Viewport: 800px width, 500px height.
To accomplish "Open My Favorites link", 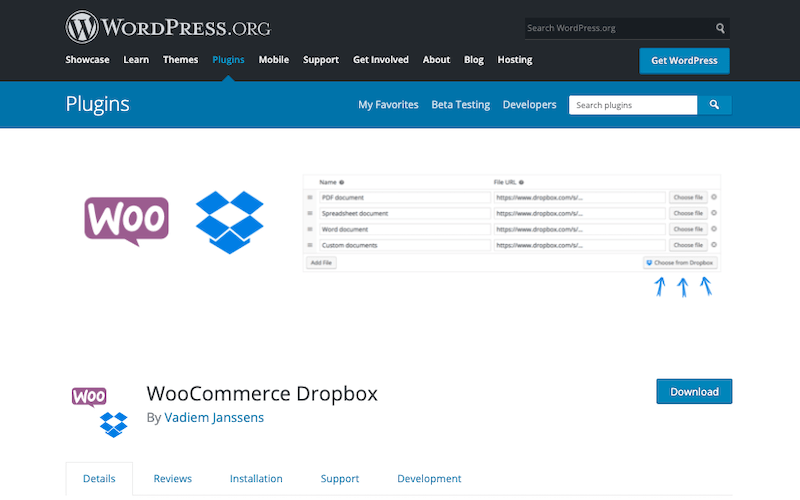I will point(388,105).
